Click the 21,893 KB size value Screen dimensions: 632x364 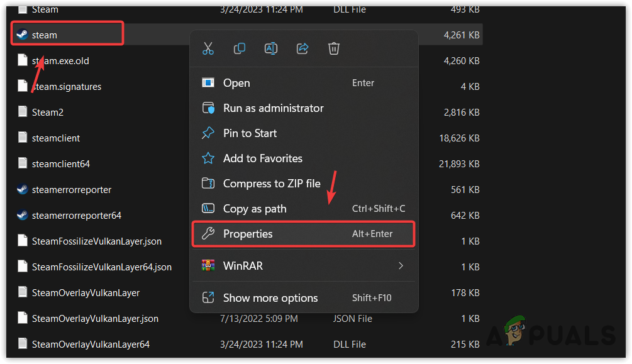[x=459, y=164]
